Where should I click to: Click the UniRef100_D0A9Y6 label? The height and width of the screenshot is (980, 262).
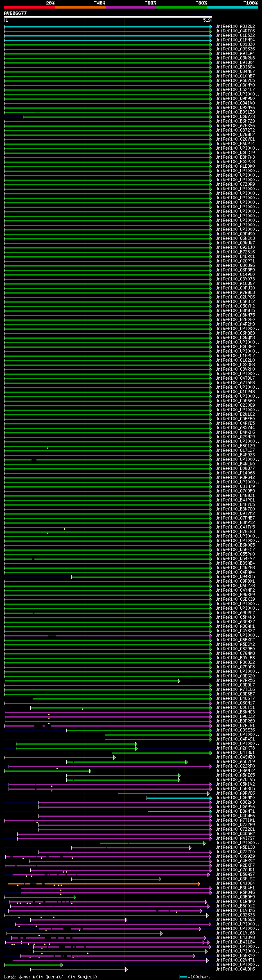[x=235, y=807]
